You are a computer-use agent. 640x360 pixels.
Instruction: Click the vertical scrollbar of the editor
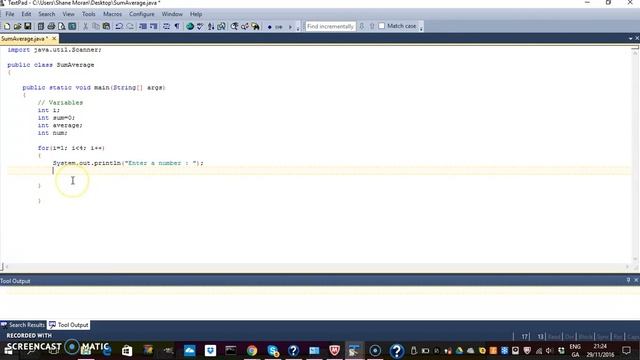[635, 155]
